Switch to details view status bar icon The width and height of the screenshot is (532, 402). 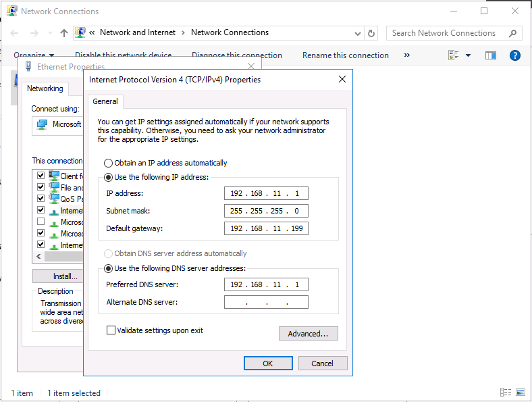tap(506, 393)
